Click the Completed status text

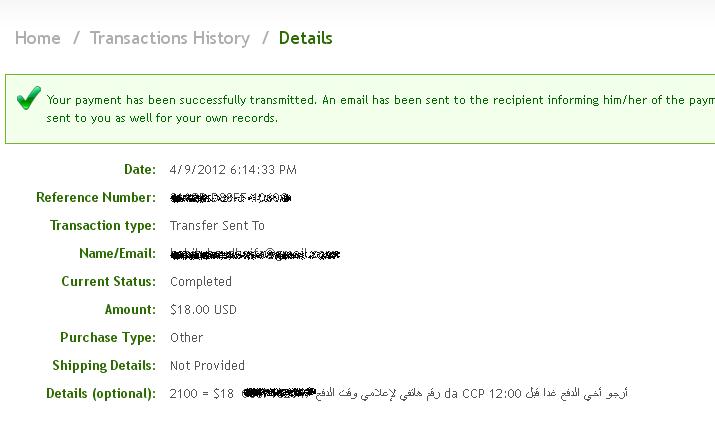click(201, 282)
